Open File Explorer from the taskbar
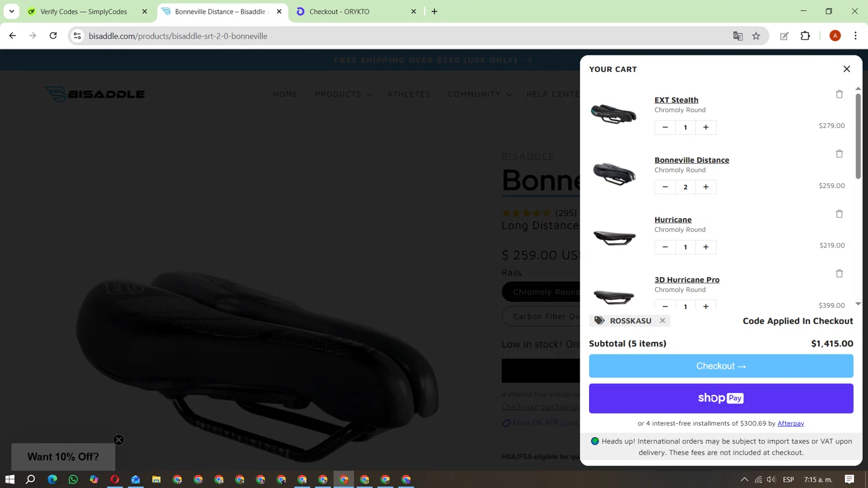The image size is (868, 488). pyautogui.click(x=156, y=479)
